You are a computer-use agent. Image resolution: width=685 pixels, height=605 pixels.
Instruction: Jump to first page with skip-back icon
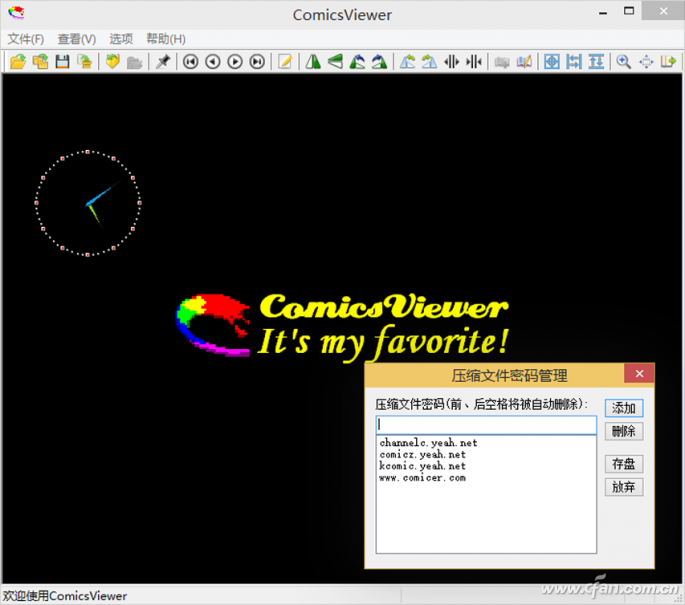point(190,62)
